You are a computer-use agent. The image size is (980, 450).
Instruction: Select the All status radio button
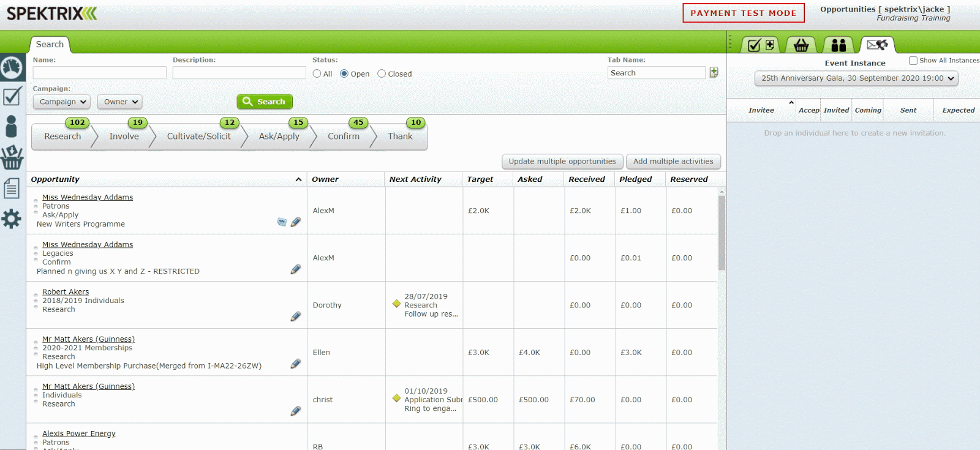pyautogui.click(x=317, y=73)
